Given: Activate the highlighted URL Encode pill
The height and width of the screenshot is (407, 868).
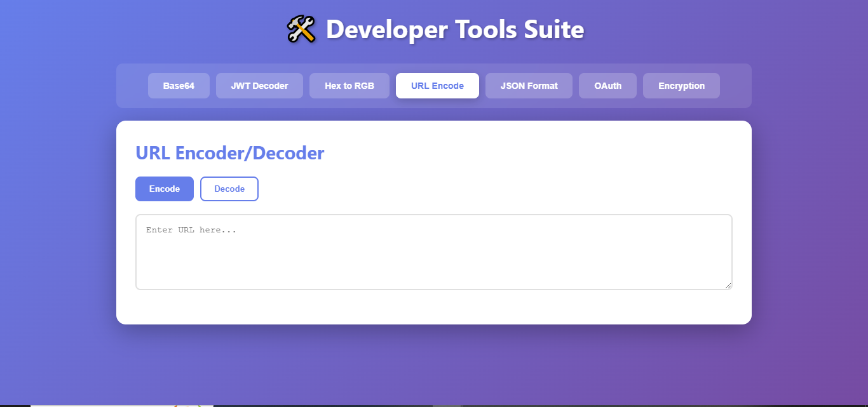Looking at the screenshot, I should tap(437, 86).
